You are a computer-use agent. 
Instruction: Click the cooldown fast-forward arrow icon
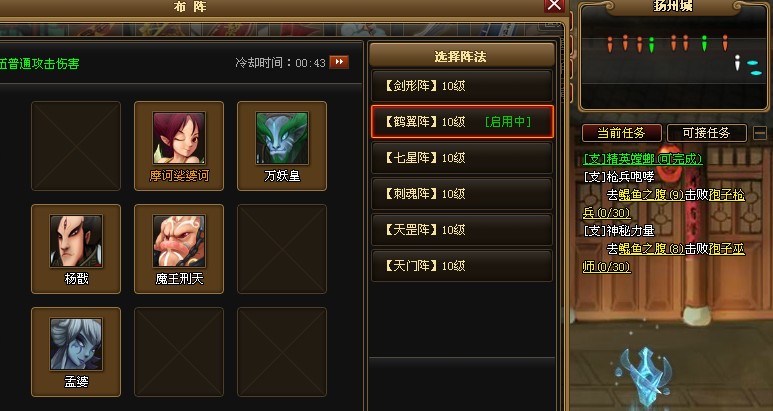tap(339, 62)
